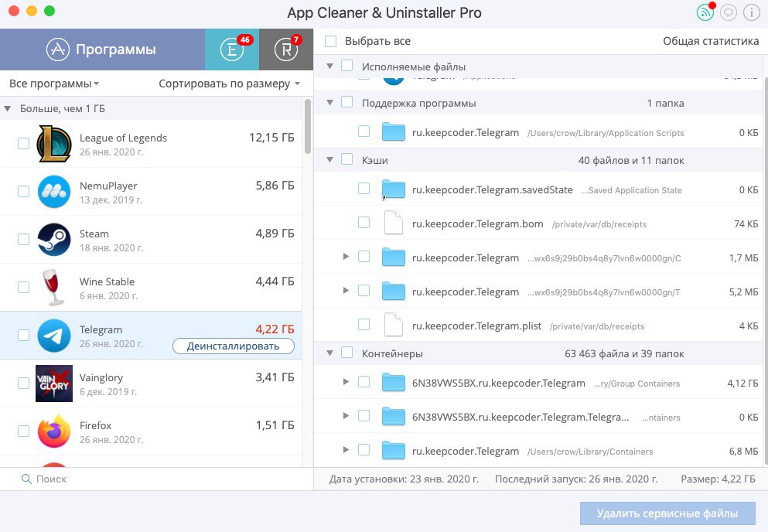
Task: Collapse the Кэши section
Action: click(x=330, y=160)
